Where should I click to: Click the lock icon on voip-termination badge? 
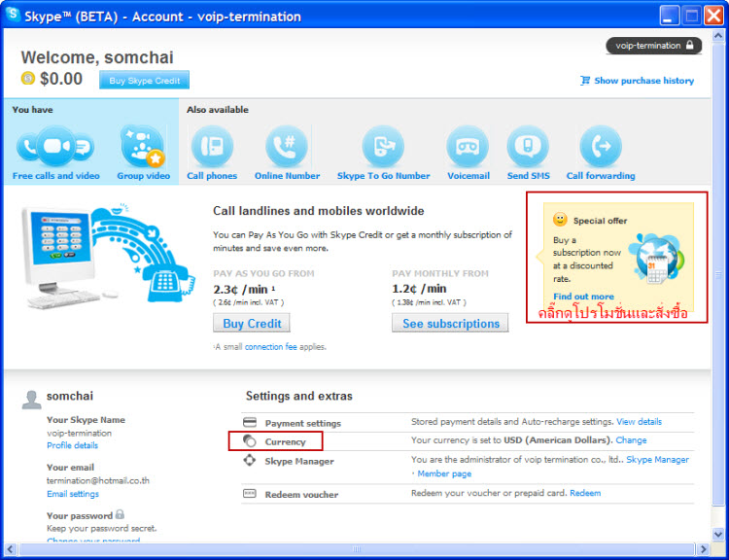click(x=690, y=45)
